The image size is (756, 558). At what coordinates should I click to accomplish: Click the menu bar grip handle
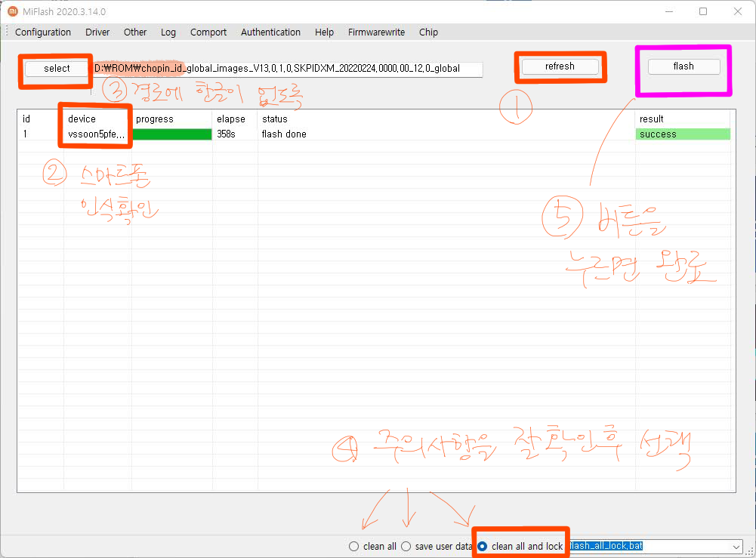(7, 32)
